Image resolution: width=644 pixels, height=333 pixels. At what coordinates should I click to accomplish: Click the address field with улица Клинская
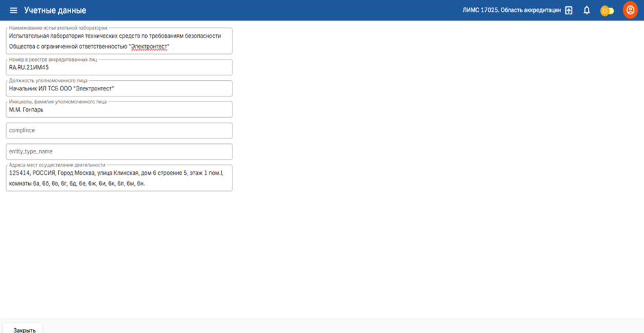pos(119,178)
